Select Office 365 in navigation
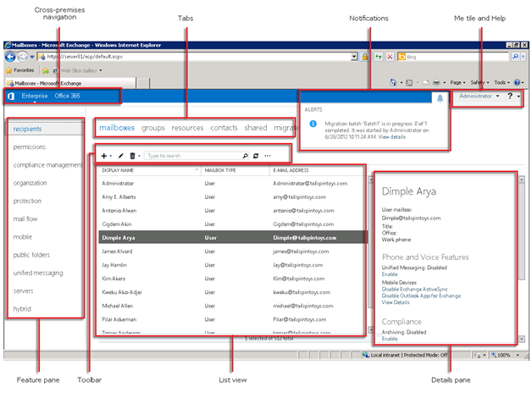532x398 pixels. coord(68,96)
